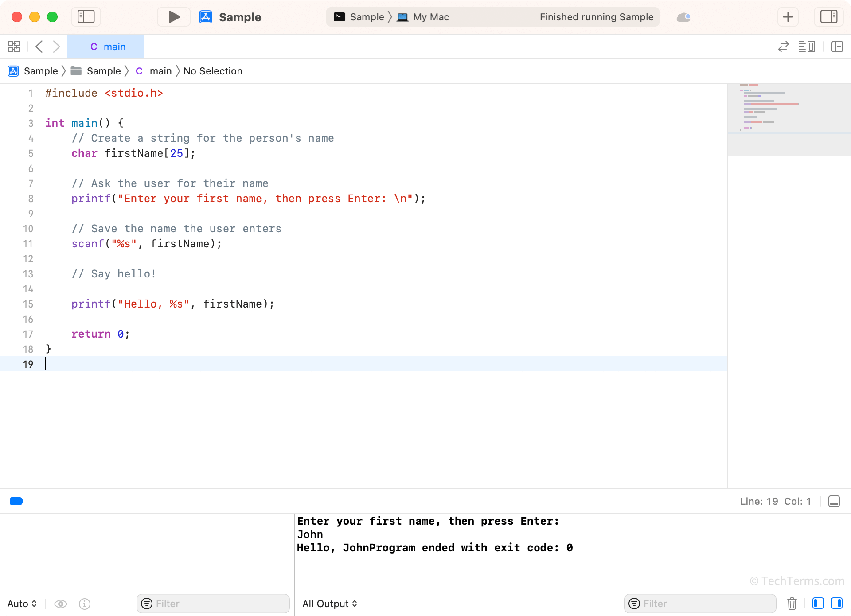Click line number 15 in gutter
Image resolution: width=851 pixels, height=616 pixels.
[x=28, y=304]
